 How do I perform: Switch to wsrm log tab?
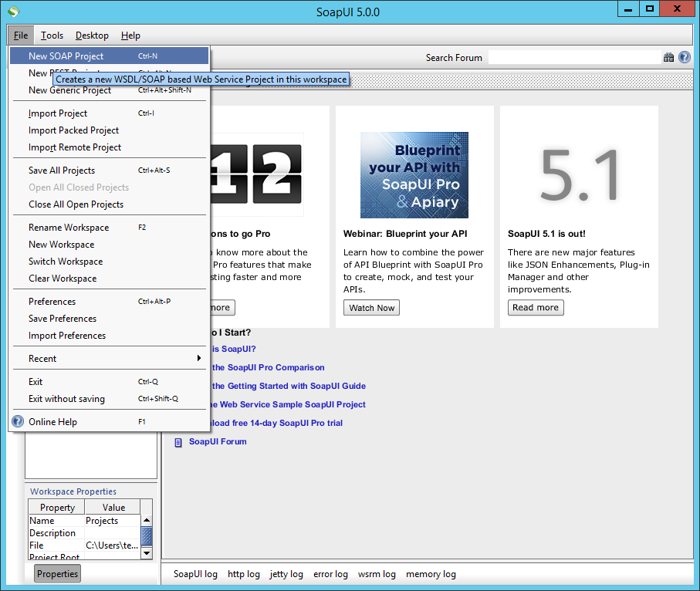377,575
